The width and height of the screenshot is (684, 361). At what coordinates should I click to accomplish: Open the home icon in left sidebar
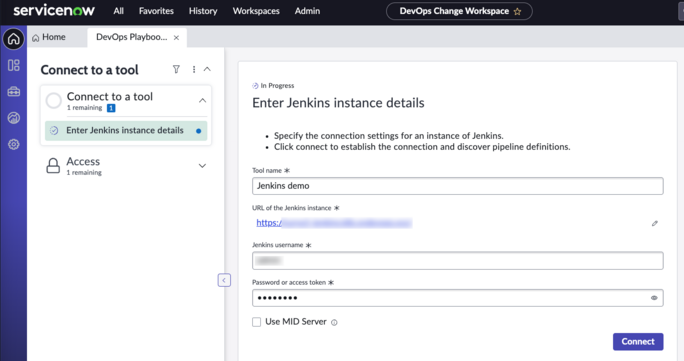[x=14, y=39]
